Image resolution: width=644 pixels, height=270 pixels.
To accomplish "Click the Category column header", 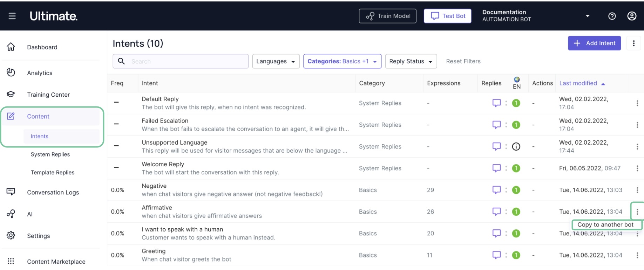I will tap(372, 83).
